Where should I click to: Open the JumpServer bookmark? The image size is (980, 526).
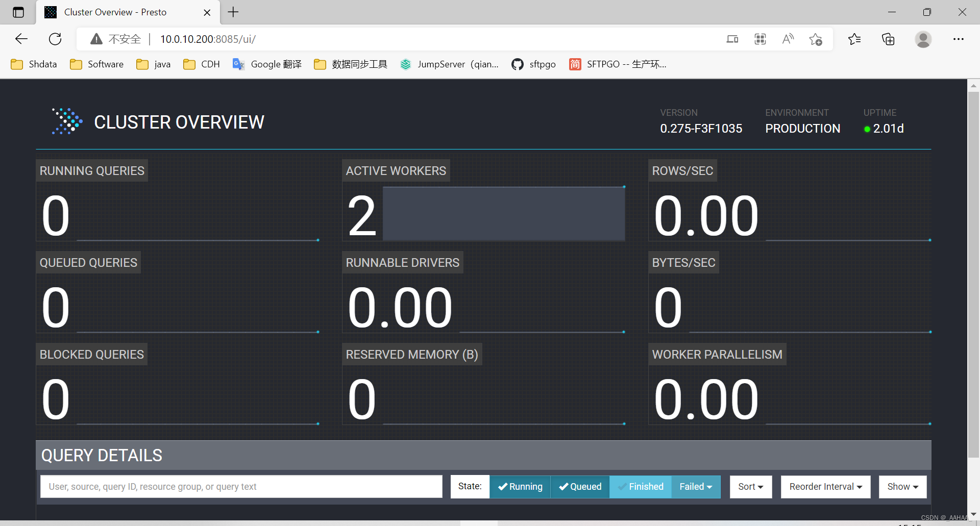450,64
